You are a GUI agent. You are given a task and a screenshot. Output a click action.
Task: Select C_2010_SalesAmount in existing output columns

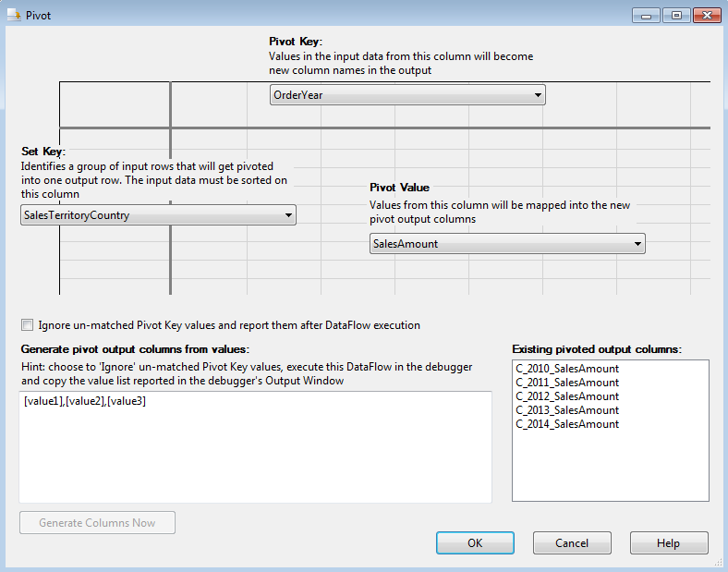[x=567, y=369]
